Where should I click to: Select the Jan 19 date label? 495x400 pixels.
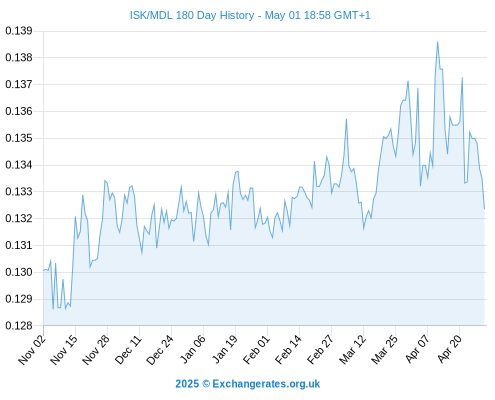(225, 349)
